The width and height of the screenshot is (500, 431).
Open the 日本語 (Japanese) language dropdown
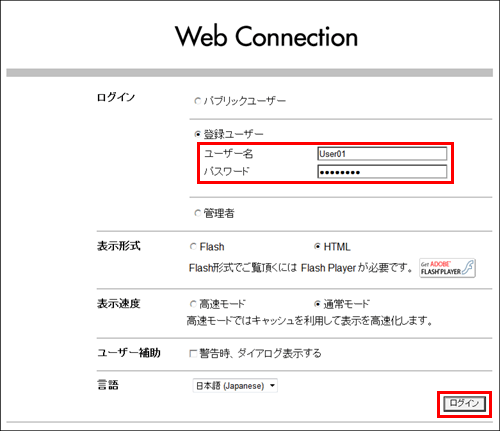(235, 386)
